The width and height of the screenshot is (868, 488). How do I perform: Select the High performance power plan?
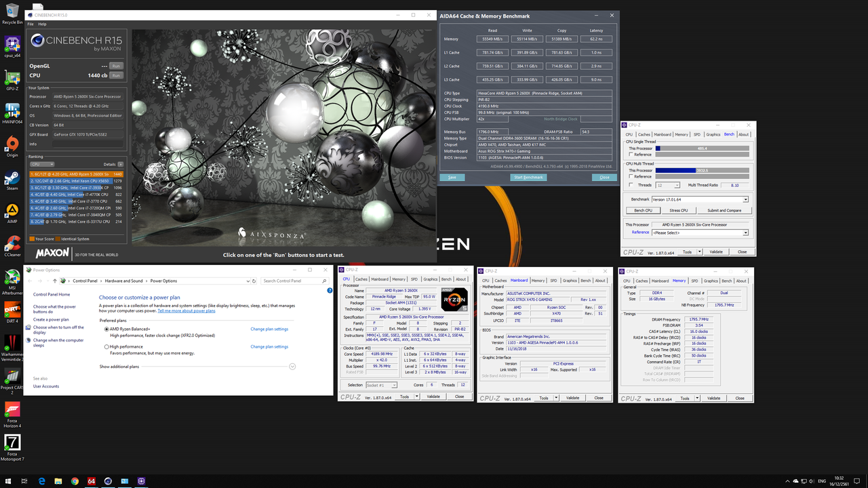106,346
